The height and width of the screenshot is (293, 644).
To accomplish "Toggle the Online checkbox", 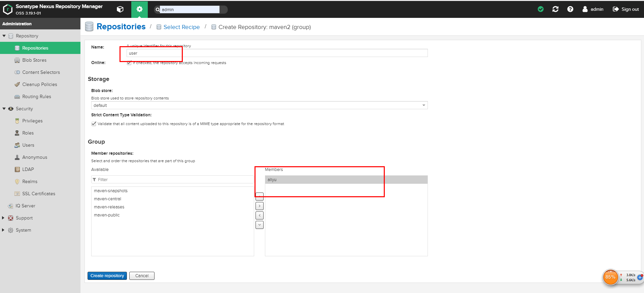I will click(129, 63).
